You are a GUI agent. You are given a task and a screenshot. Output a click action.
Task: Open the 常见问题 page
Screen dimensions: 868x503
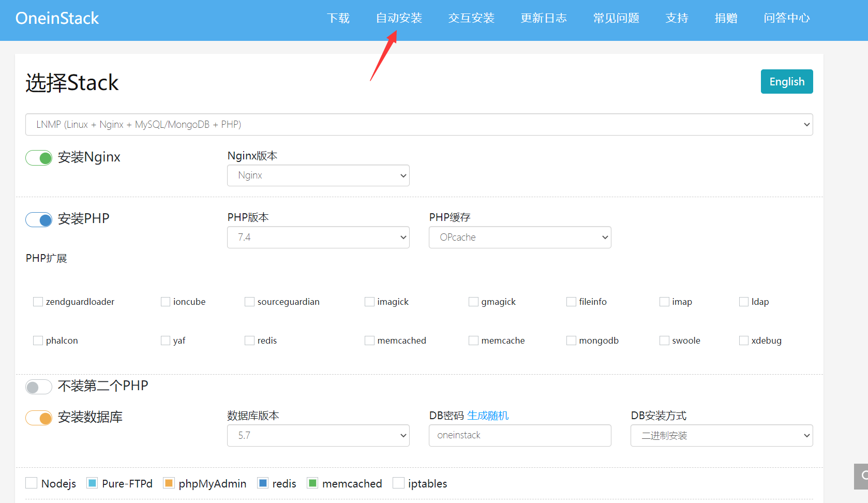click(x=616, y=18)
